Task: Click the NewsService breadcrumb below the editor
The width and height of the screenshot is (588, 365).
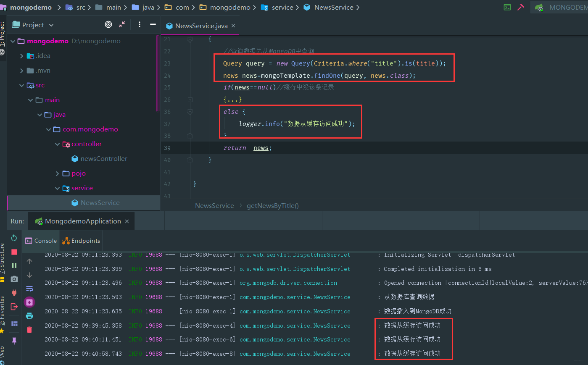Action: [x=214, y=205]
